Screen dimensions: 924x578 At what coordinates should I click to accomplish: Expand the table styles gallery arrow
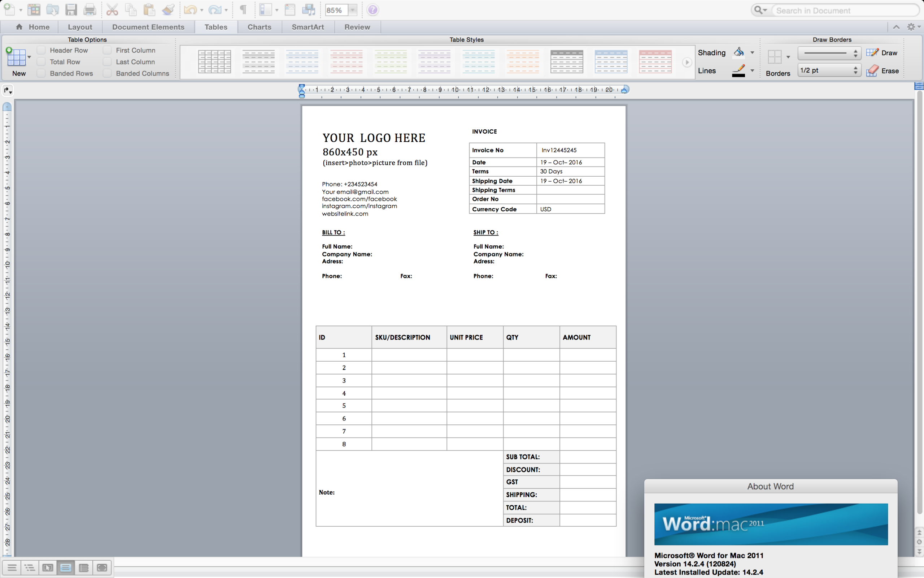[687, 62]
